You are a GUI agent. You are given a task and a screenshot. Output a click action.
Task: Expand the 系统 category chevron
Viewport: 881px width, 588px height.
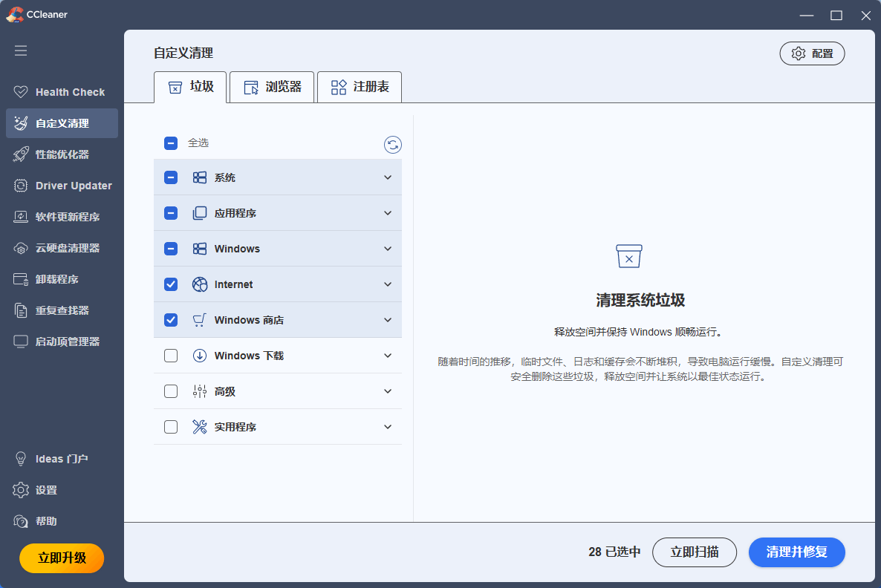point(387,177)
